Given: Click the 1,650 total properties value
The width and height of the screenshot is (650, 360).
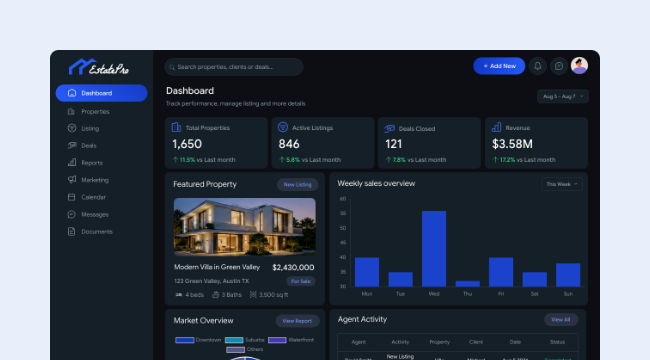Looking at the screenshot, I should [x=187, y=144].
